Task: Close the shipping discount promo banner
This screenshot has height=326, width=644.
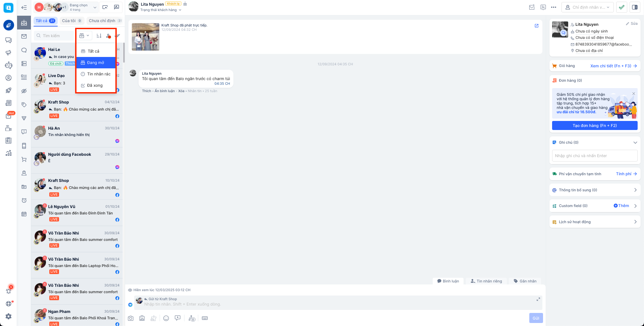Action: (x=634, y=93)
